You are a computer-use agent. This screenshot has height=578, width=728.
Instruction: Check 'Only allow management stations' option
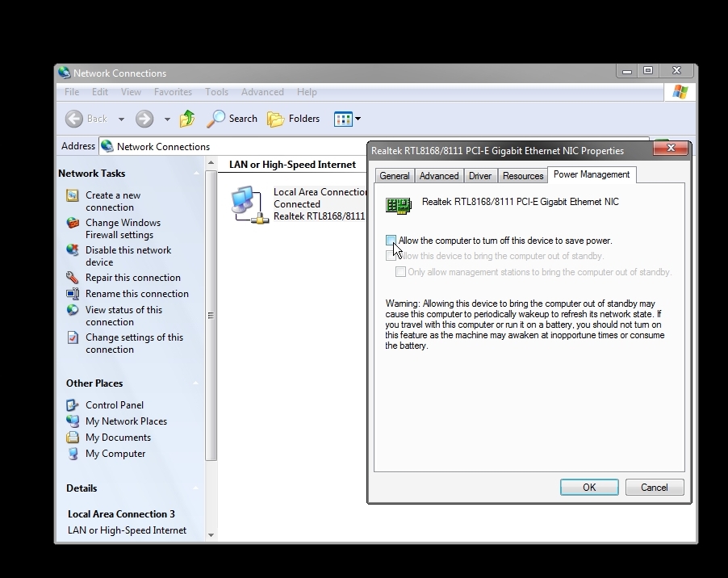click(x=400, y=272)
